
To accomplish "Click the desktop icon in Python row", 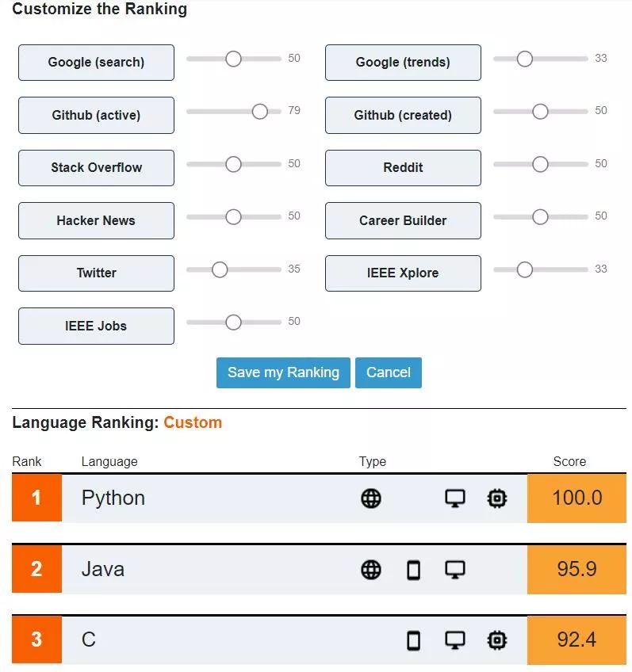I will [x=454, y=498].
